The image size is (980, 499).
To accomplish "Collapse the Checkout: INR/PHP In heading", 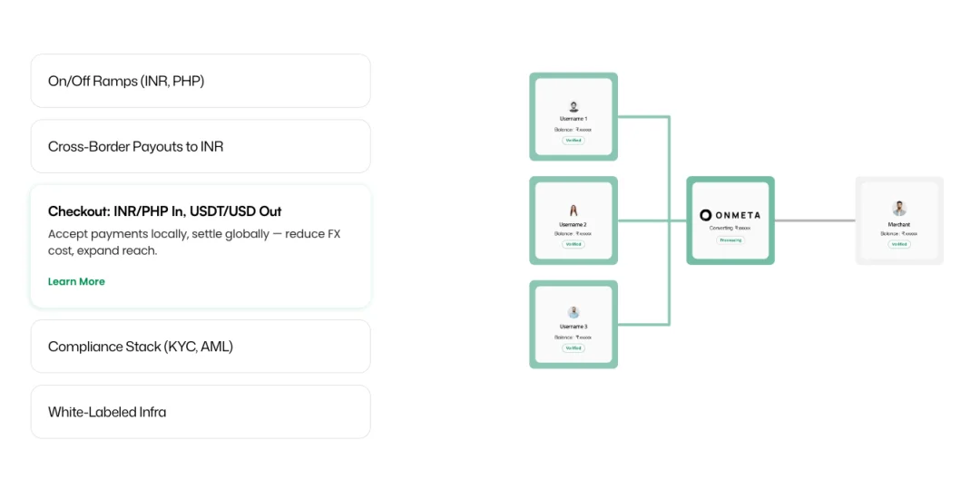I will (x=164, y=211).
